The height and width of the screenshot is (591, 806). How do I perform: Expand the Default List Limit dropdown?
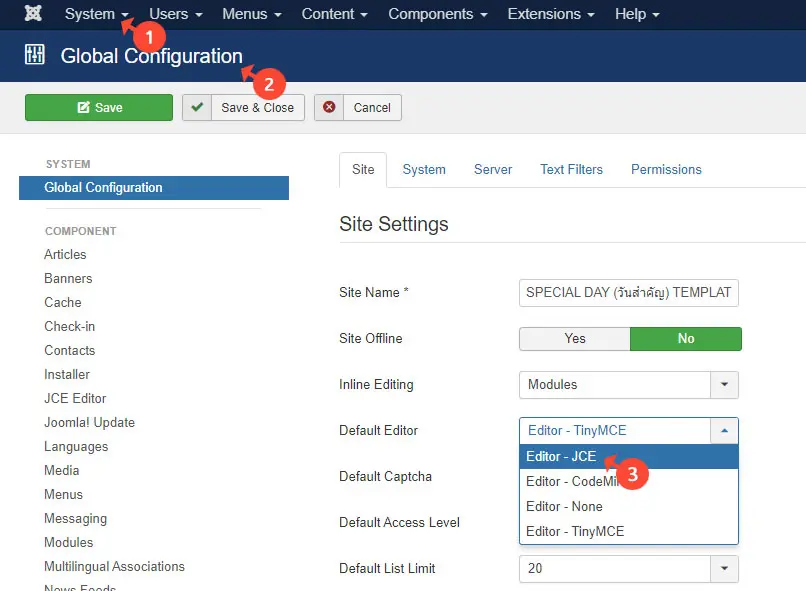coord(724,569)
